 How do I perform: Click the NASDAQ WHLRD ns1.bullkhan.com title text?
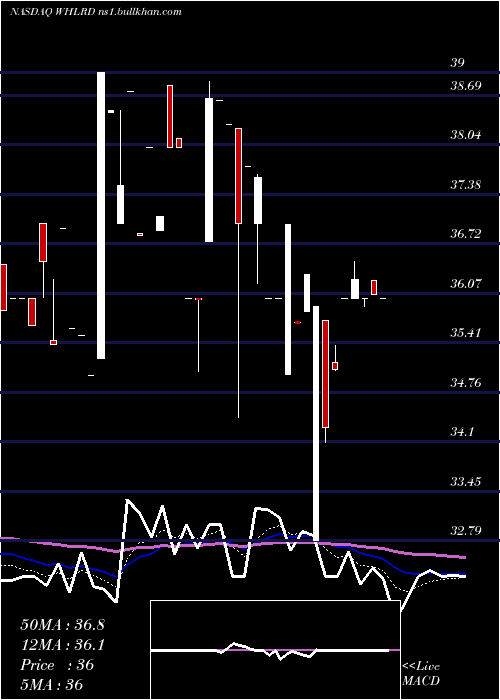96,12
